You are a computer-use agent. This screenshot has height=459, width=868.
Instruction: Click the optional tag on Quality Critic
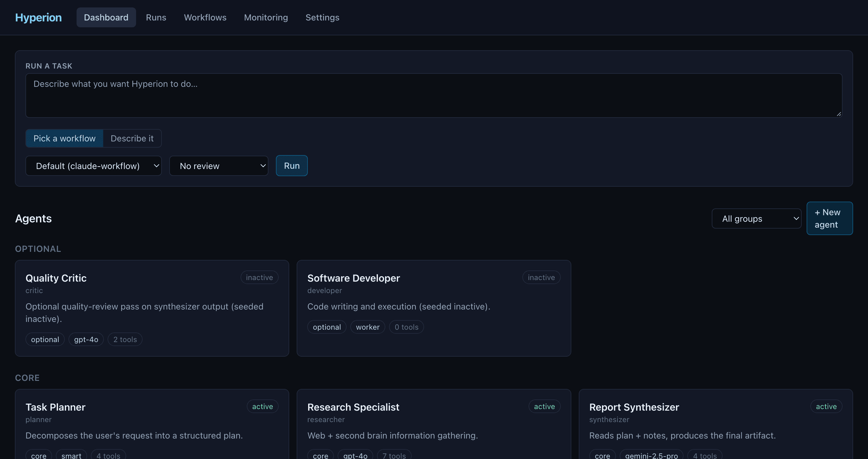point(45,339)
